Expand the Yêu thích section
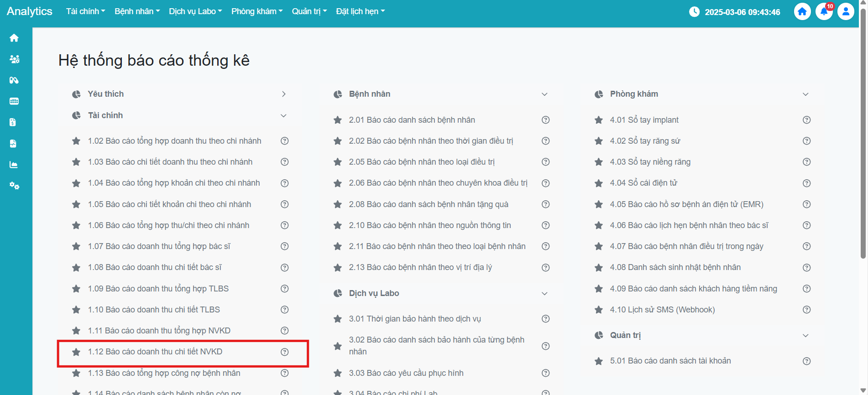The height and width of the screenshot is (395, 868). coord(283,94)
